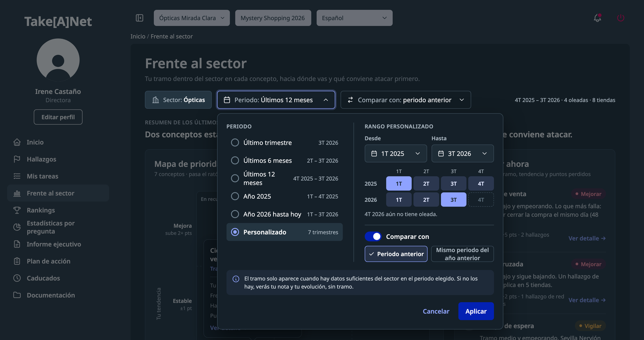644x340 pixels.
Task: Click the user avatar image
Action: click(x=58, y=60)
